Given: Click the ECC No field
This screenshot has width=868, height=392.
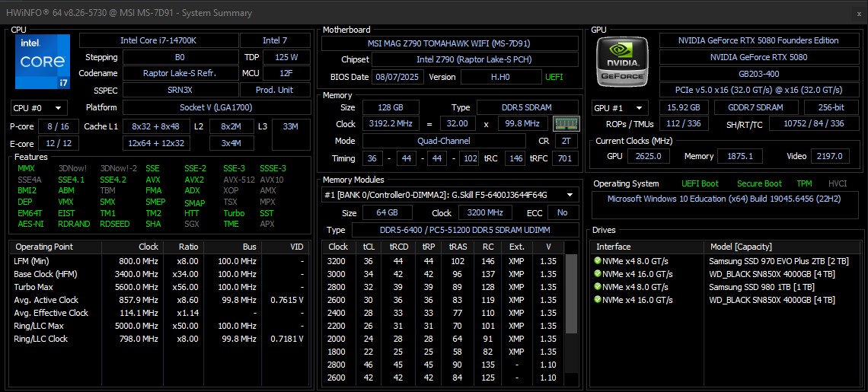Looking at the screenshot, I should (x=563, y=213).
